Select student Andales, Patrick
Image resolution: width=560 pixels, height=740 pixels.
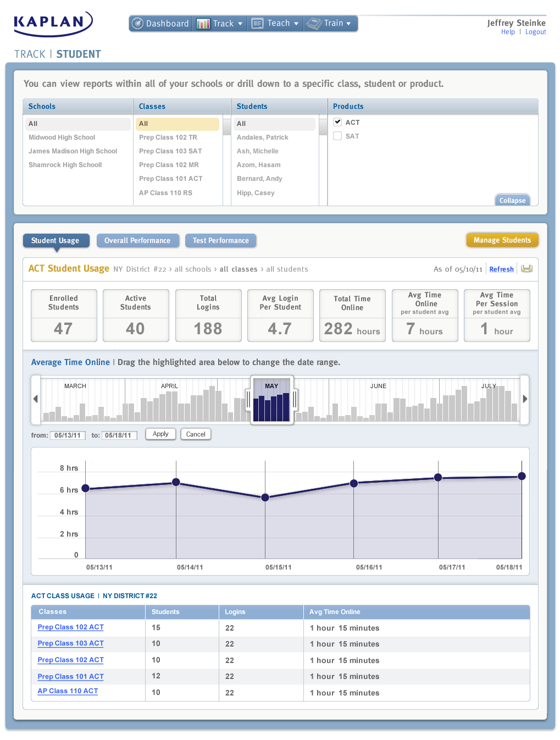(262, 137)
